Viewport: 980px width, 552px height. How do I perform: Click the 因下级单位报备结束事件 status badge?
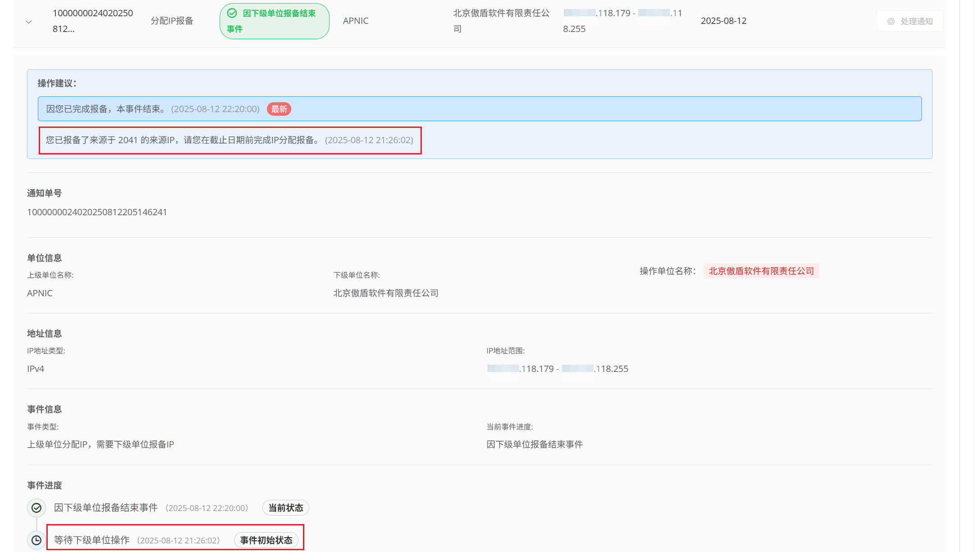(x=274, y=21)
